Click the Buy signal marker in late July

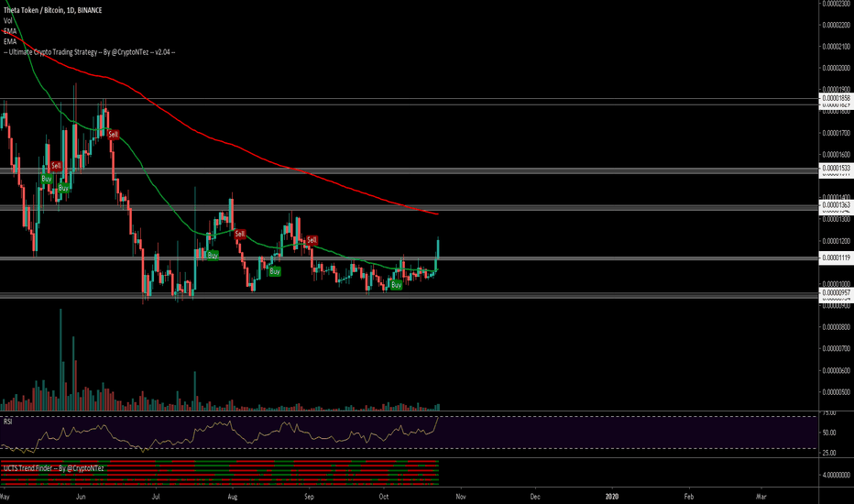tap(213, 255)
